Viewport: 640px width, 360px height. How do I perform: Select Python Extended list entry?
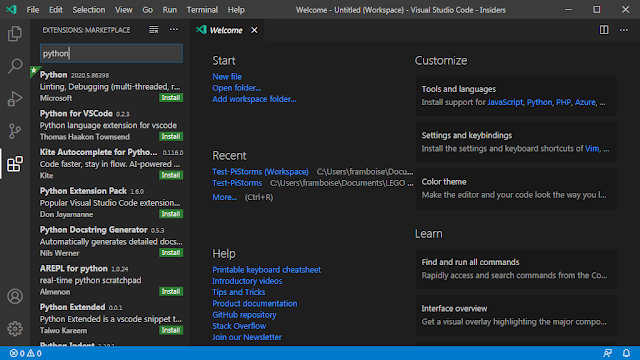pyautogui.click(x=110, y=319)
